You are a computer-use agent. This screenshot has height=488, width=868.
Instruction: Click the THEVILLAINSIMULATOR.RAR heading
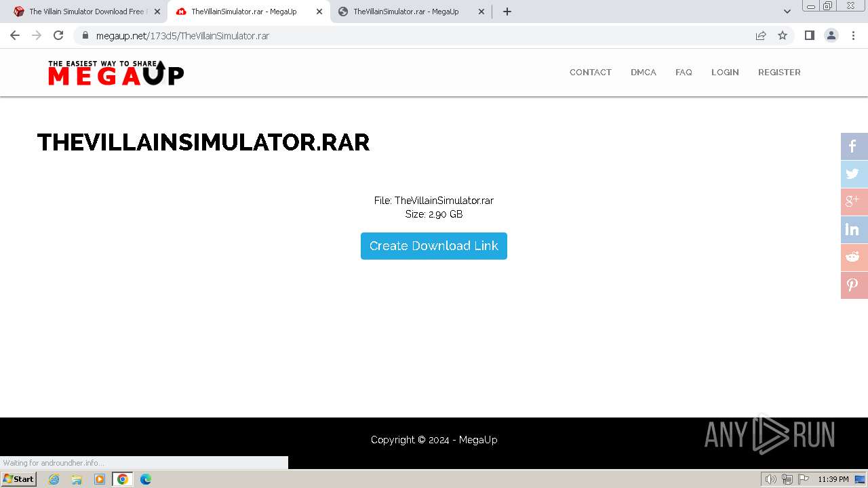tap(203, 142)
